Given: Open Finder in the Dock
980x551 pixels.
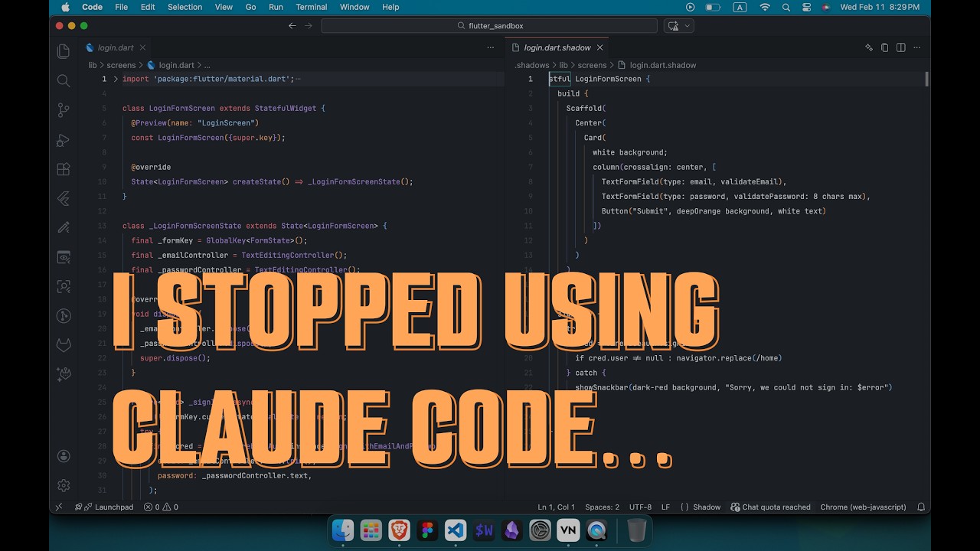Looking at the screenshot, I should click(342, 530).
